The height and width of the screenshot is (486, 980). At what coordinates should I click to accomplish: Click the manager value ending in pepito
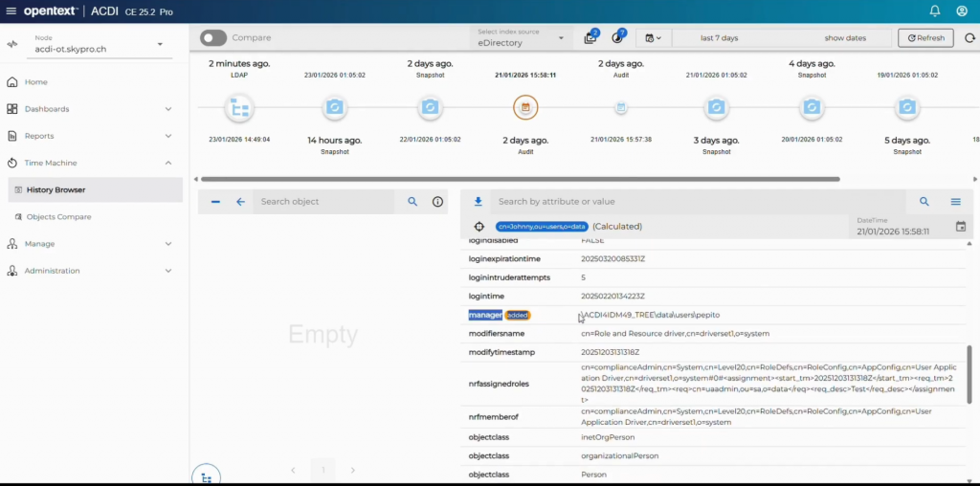[x=651, y=315]
